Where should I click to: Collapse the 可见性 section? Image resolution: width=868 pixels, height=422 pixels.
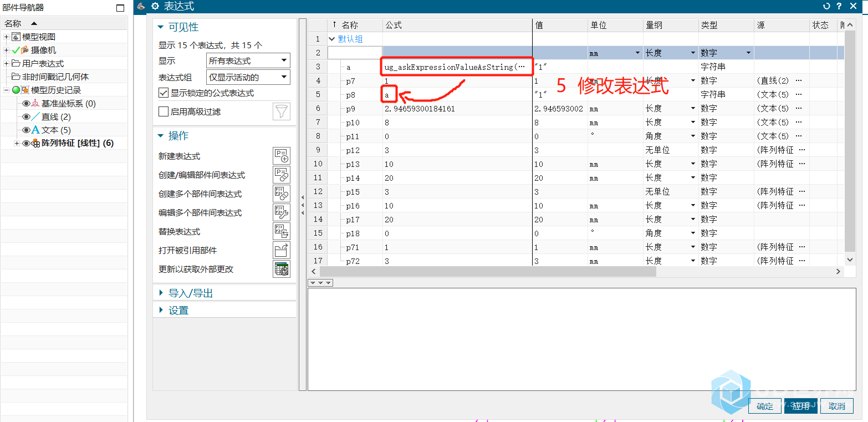(x=161, y=27)
